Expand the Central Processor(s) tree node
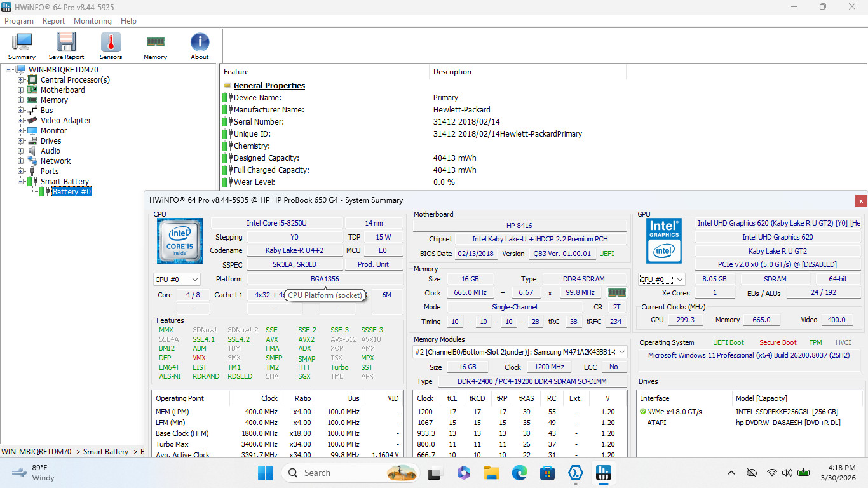 coord(21,80)
